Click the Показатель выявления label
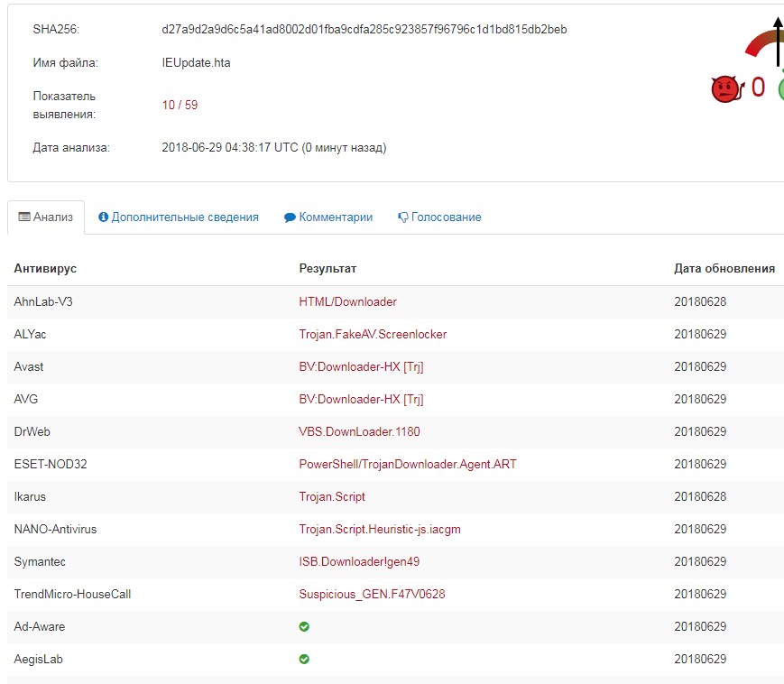This screenshot has width=784, height=684. point(64,105)
